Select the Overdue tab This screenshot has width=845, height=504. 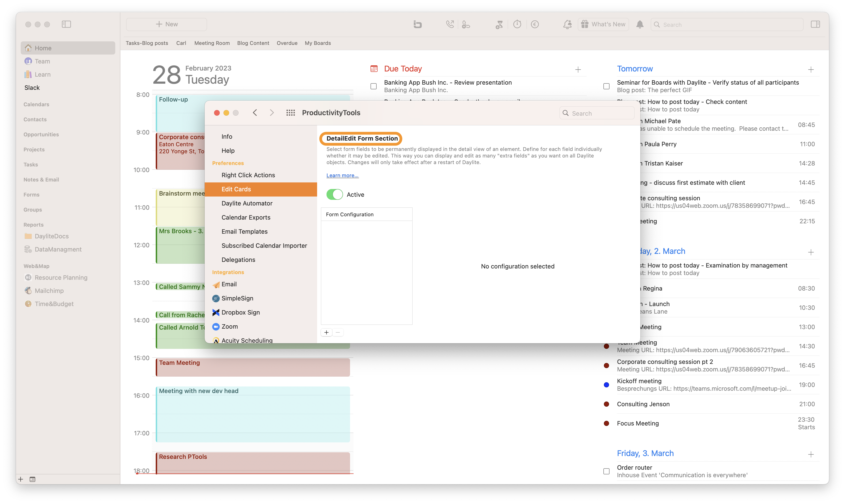point(287,43)
